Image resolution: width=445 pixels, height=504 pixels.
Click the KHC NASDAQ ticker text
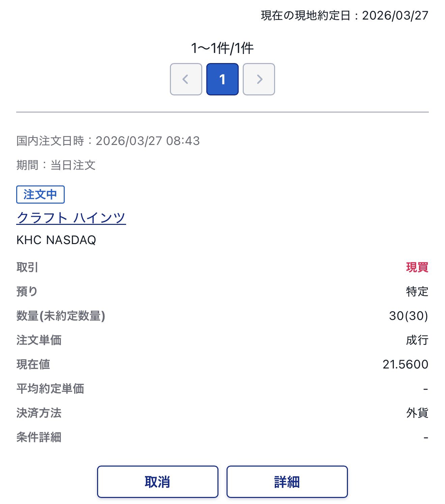(x=56, y=240)
